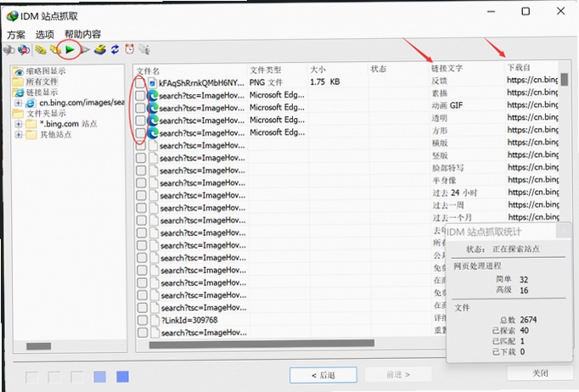The image size is (579, 392).
Task: Click the Edge icon in the 动画 GIF row
Action: coord(153,108)
